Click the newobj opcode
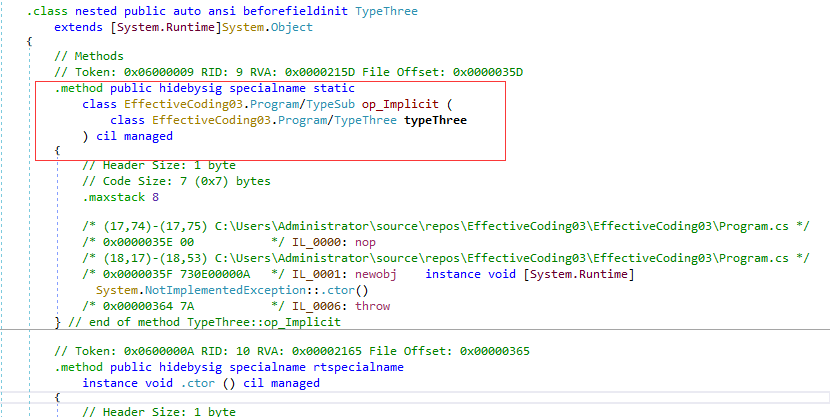 pos(376,274)
